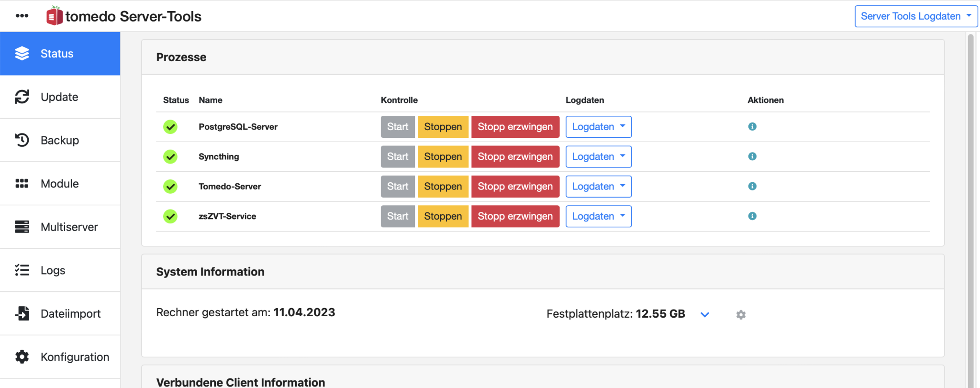Click the green status check for PostgreSQL-Server

[170, 127]
